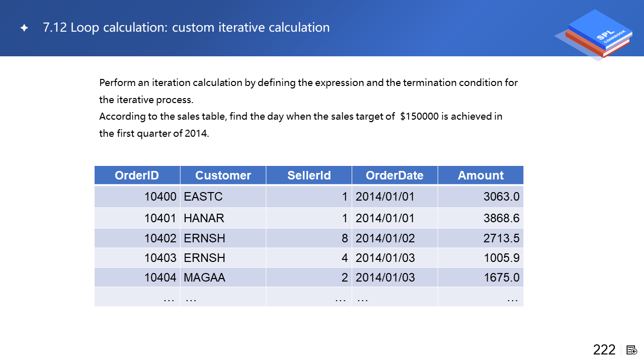The image size is (644, 362).
Task: Click page number 222
Action: pos(604,350)
